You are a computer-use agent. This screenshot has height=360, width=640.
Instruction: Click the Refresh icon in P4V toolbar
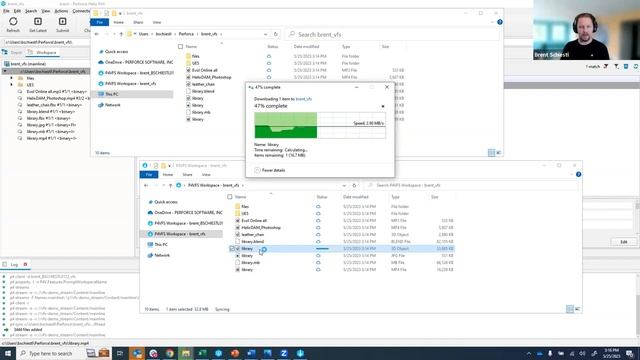point(13,22)
